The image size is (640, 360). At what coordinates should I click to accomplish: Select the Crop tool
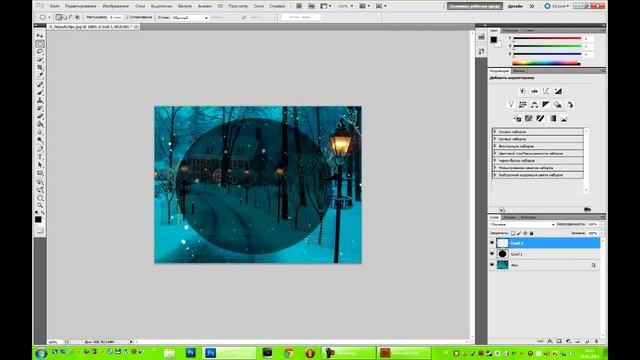(40, 67)
